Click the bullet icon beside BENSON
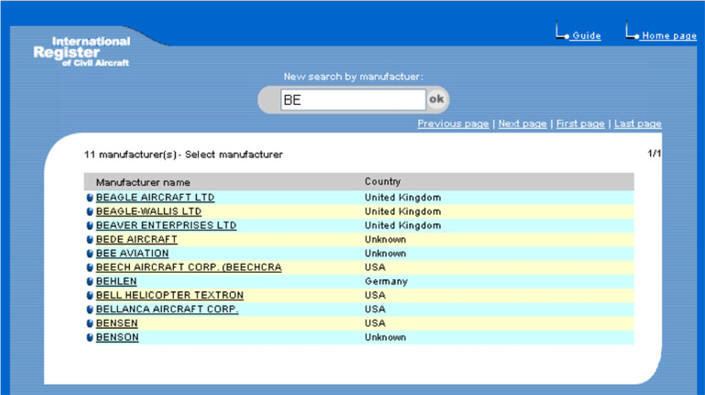The image size is (705, 395). point(89,337)
